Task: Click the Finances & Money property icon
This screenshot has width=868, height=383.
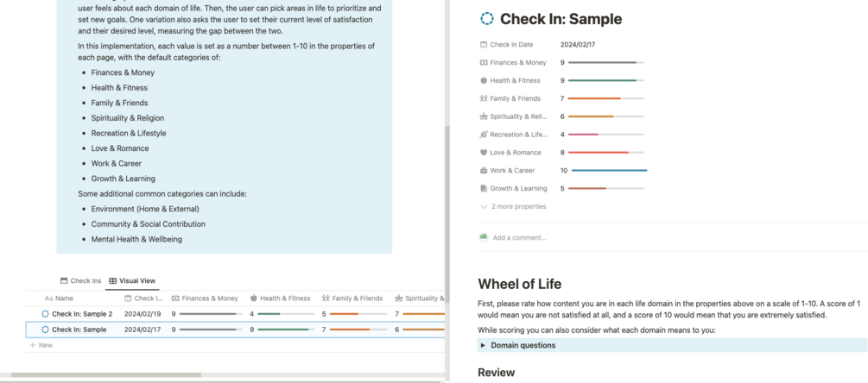Action: [x=484, y=63]
